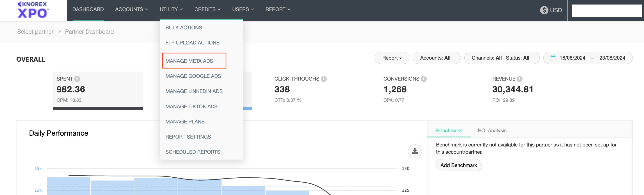Click info icon beside CLICK-THROUGHS

coord(324,79)
